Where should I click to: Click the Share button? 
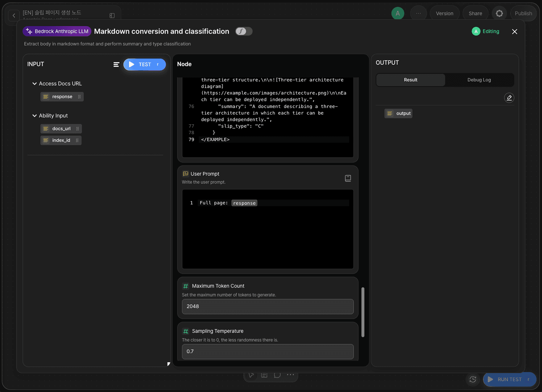pos(475,13)
